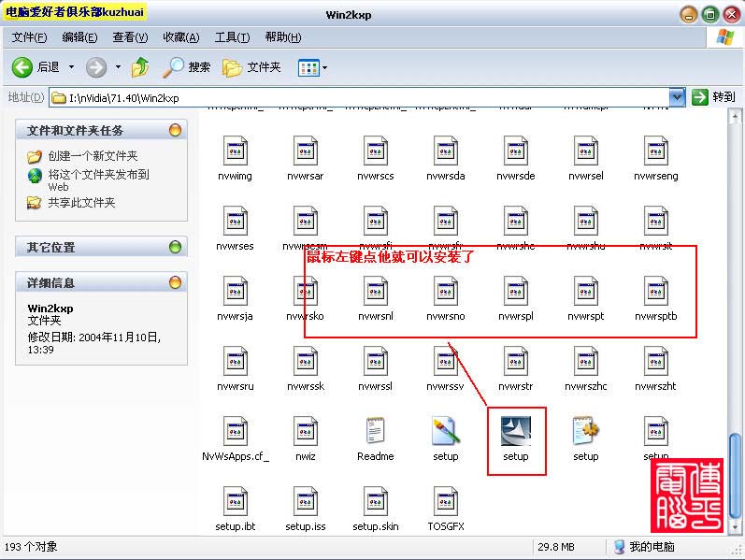Select the setup icon with paintbrush

446,431
